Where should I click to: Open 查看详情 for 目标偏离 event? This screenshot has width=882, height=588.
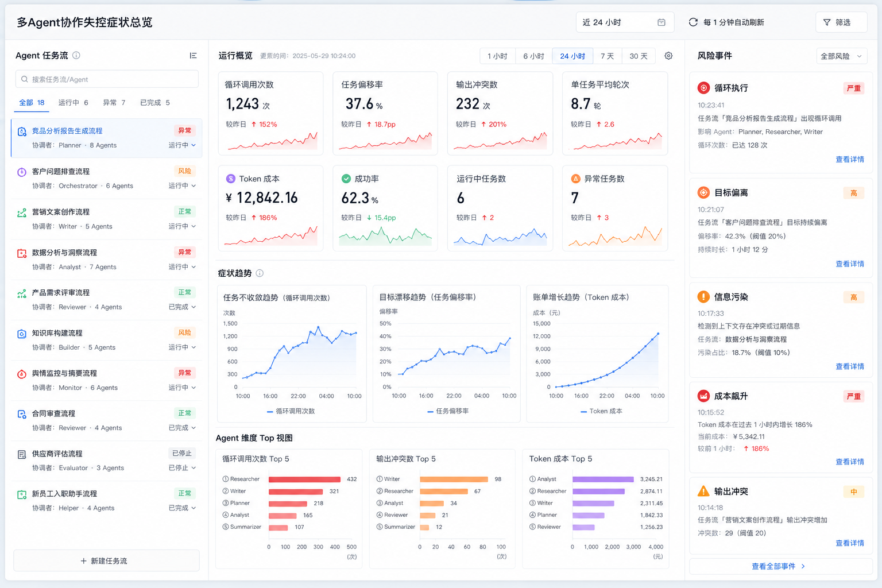[850, 264]
